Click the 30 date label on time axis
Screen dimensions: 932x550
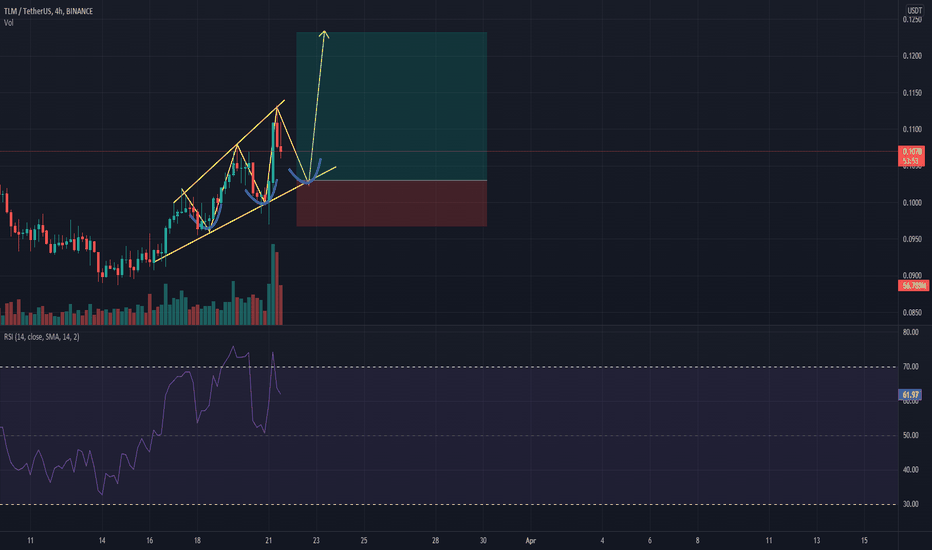483,540
